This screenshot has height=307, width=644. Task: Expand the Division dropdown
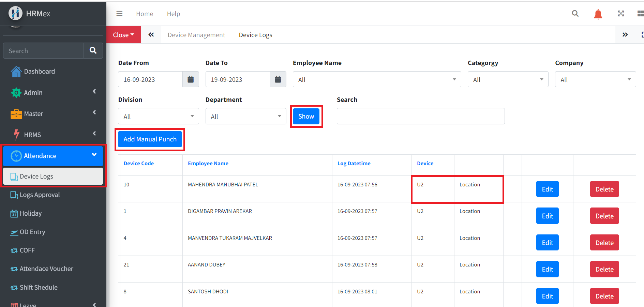pos(158,117)
